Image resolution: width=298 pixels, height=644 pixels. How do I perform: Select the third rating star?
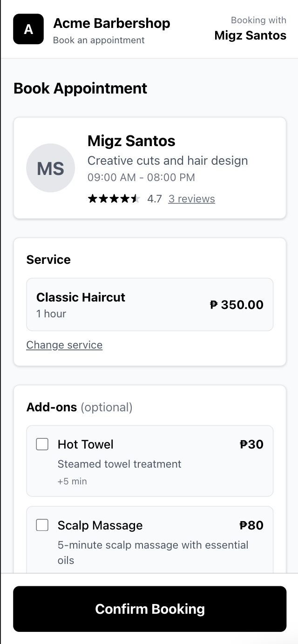[114, 199]
